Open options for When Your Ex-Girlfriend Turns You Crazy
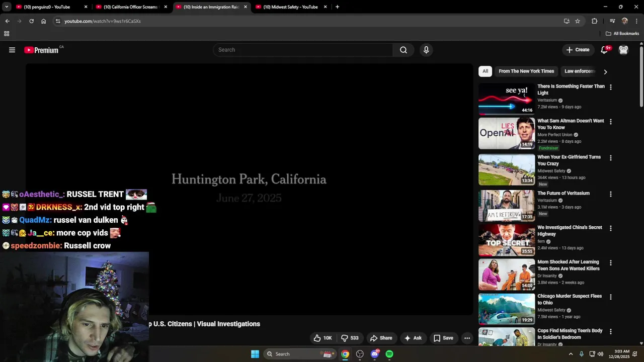Screen dimensions: 644x362 click(610, 158)
